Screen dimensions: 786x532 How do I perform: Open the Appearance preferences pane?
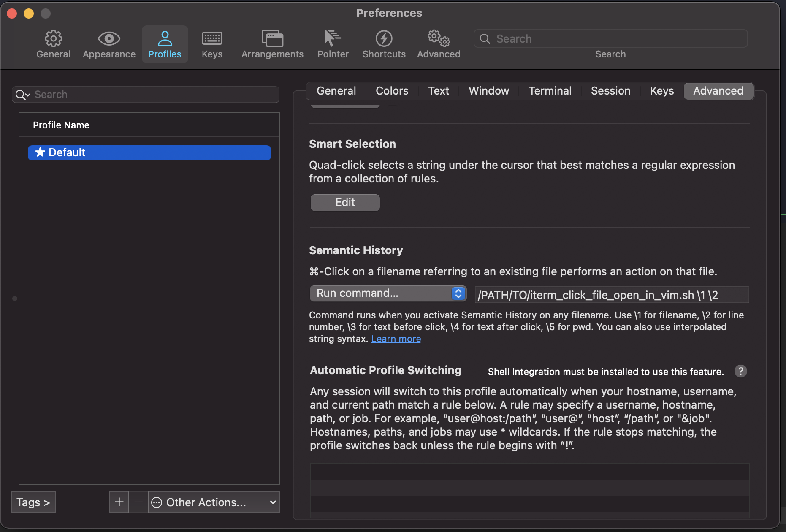point(109,44)
